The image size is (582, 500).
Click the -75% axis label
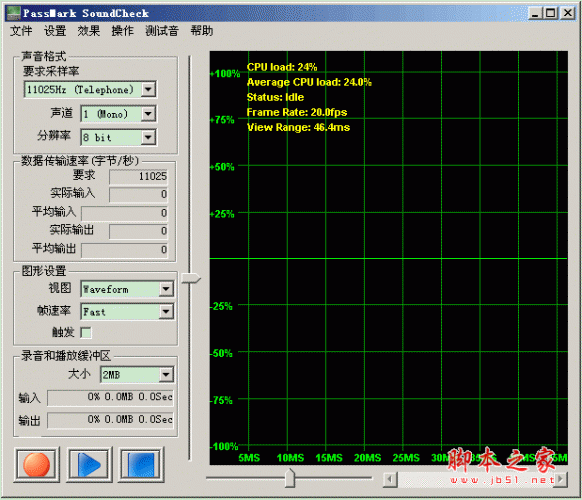click(x=221, y=400)
